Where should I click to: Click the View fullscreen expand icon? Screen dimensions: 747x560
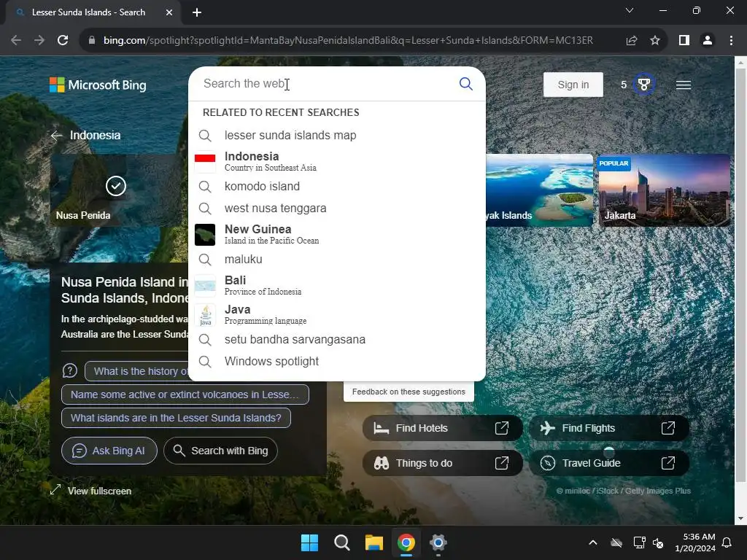55,489
